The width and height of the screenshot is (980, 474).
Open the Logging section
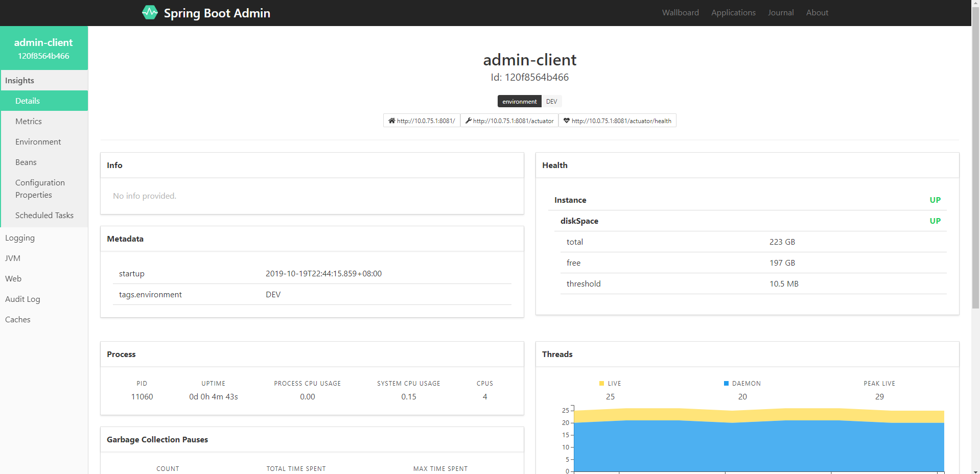click(x=44, y=238)
